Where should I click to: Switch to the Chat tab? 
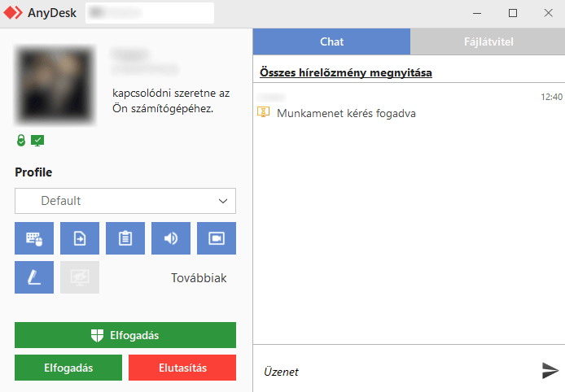click(331, 41)
